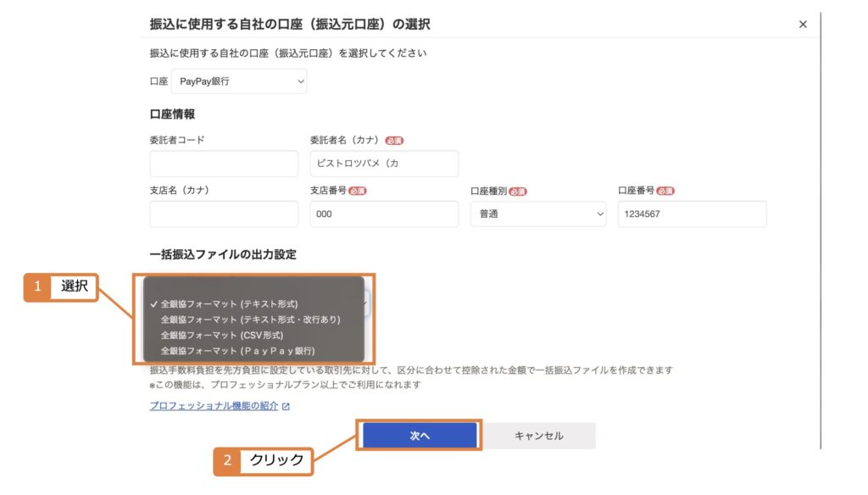Click the external link icon beside プロフェッショナル機能の紹介
The image size is (868, 495).
[x=286, y=406]
